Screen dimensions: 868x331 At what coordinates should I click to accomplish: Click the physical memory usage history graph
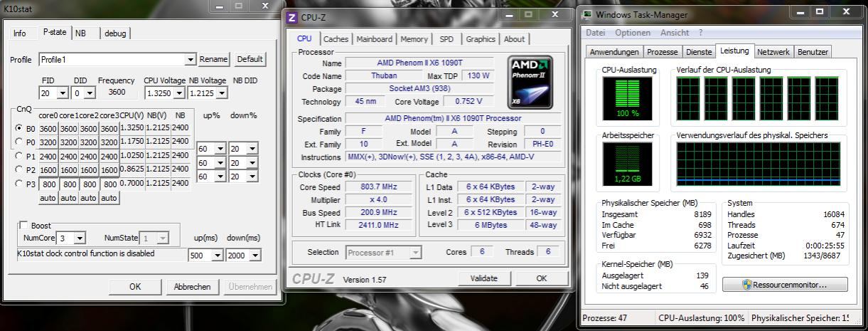[x=759, y=164]
